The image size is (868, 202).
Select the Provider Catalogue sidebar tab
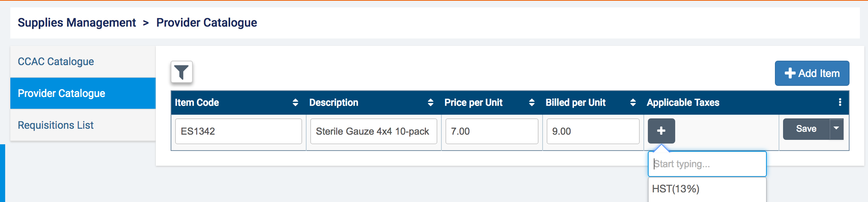point(61,93)
